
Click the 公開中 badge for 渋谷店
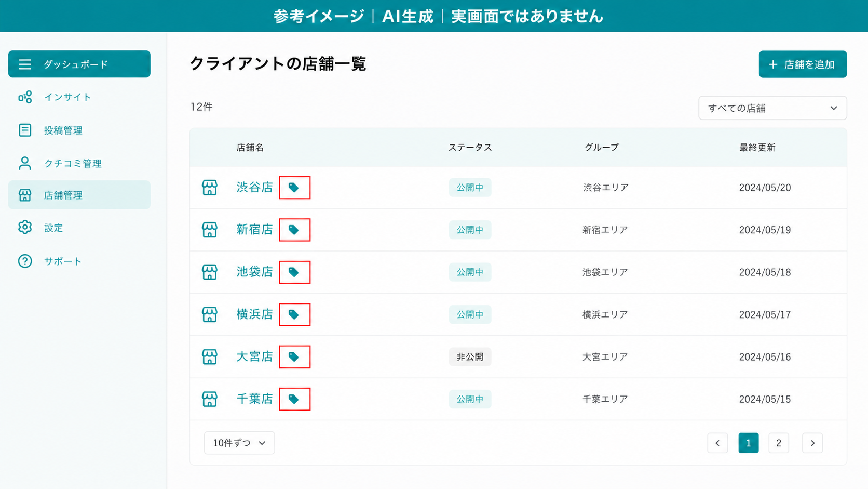tap(470, 188)
